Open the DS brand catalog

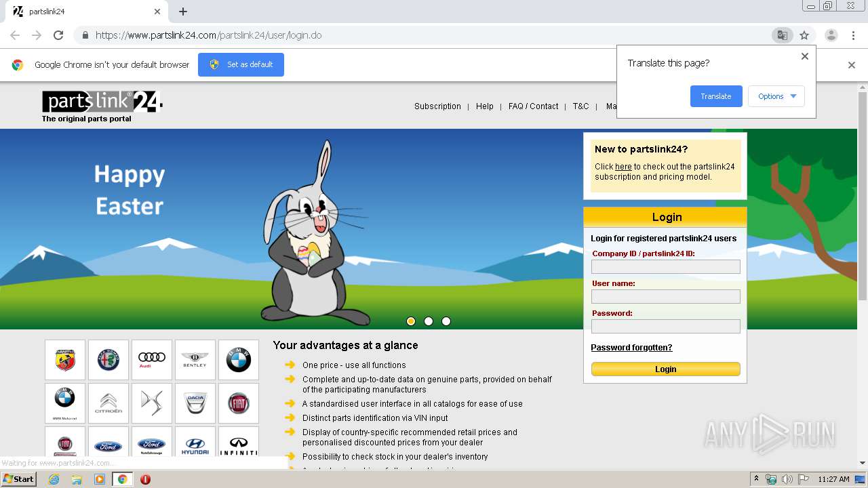[x=152, y=403]
